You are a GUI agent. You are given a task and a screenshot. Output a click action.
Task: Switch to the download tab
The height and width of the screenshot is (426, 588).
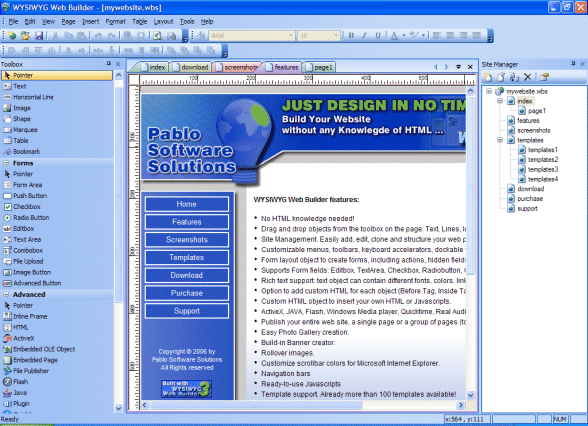tap(190, 67)
